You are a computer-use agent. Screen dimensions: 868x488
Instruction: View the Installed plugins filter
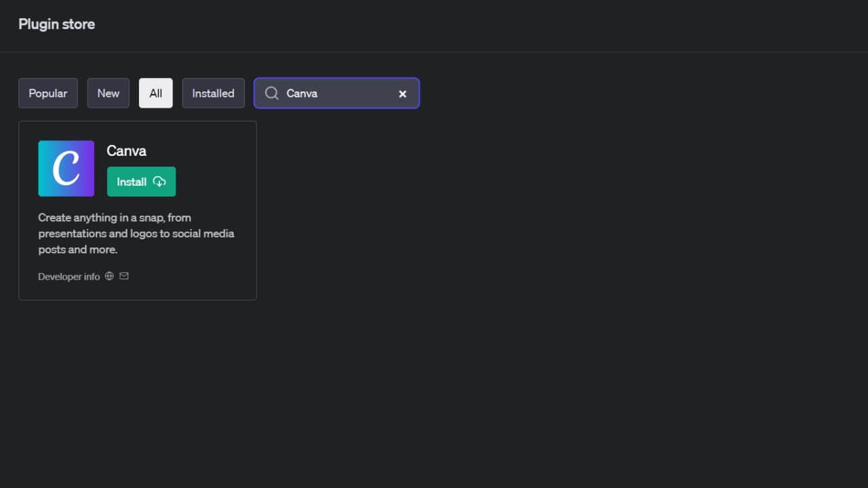(213, 94)
